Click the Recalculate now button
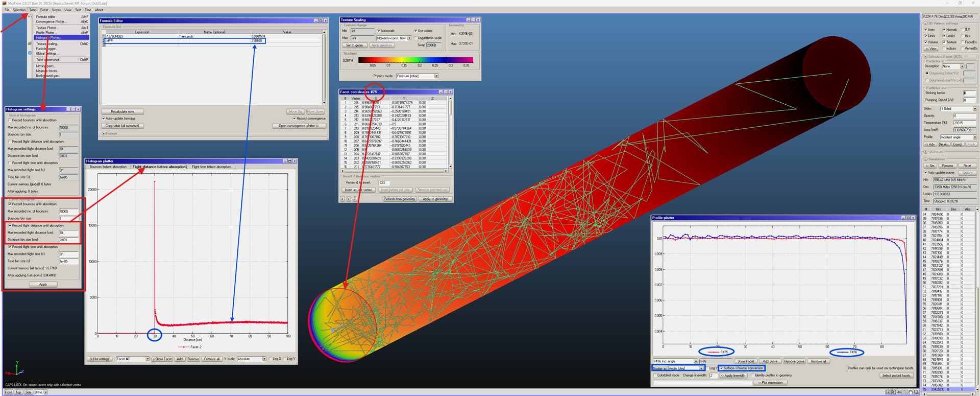The width and height of the screenshot is (980, 396). pos(122,111)
